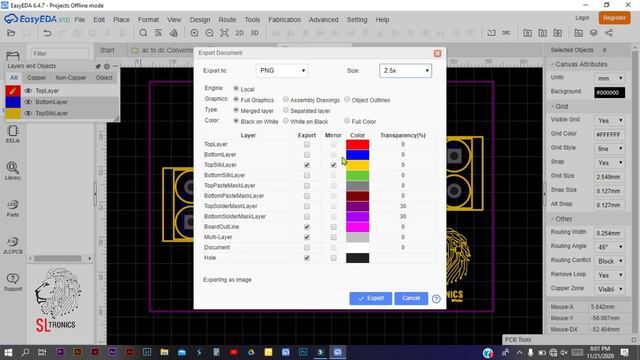
Task: Open the Advanced menu
Action: 324,20
